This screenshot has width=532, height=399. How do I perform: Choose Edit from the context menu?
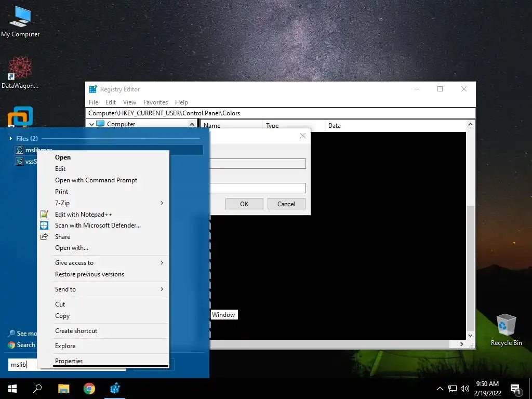tap(103, 169)
